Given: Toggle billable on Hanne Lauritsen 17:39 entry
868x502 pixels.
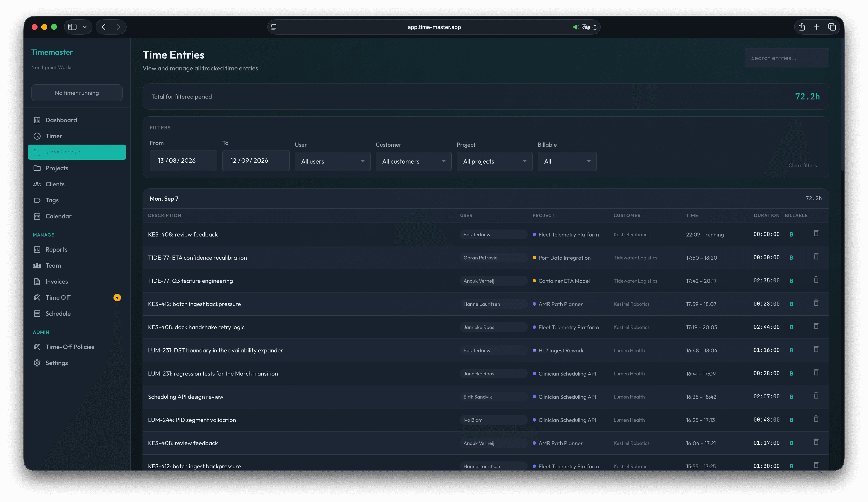Looking at the screenshot, I should 791,304.
